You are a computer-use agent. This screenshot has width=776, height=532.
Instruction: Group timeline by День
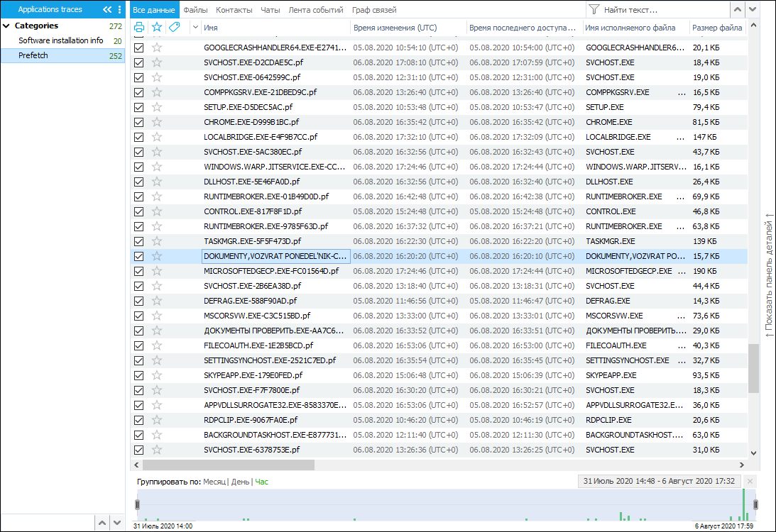click(x=240, y=482)
